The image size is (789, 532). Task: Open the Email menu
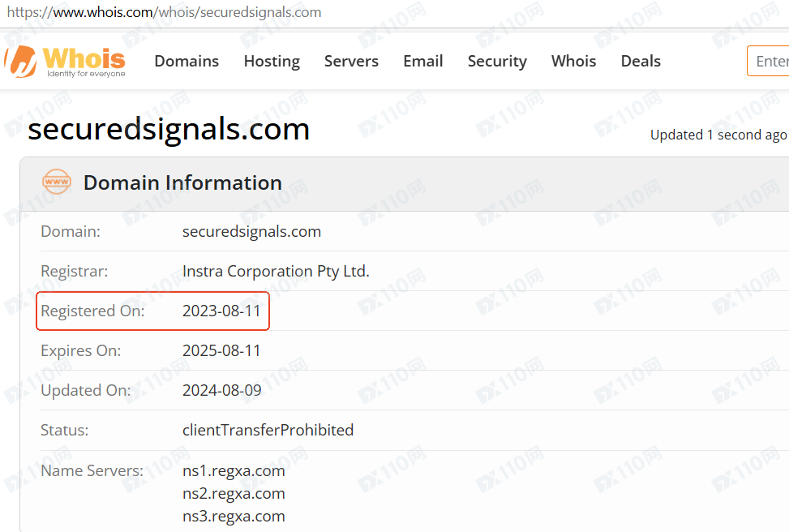point(423,61)
